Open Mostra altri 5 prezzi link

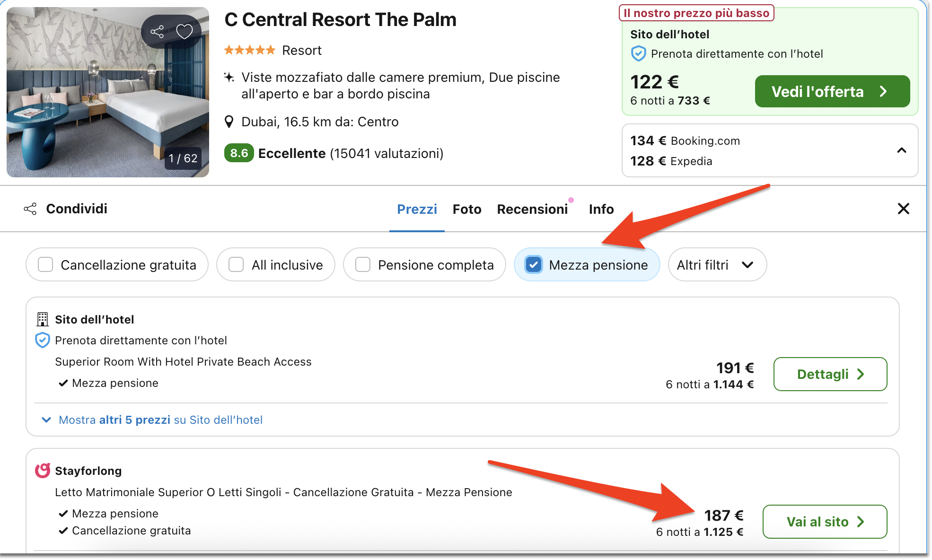click(x=160, y=420)
